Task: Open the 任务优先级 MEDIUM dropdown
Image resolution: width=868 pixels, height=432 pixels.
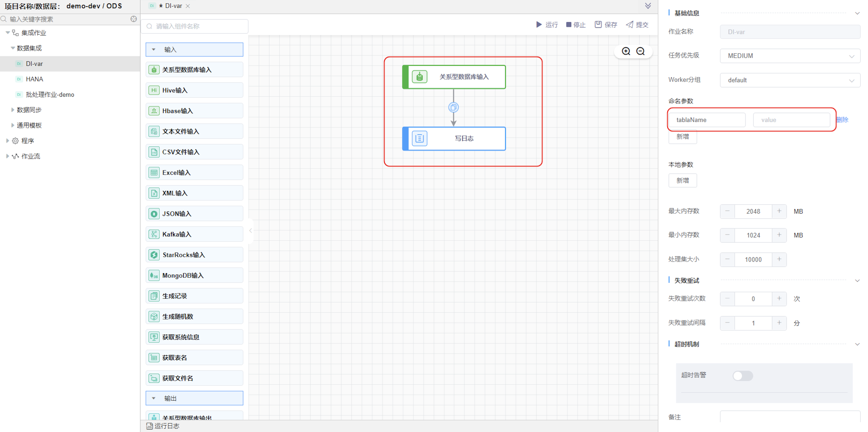Action: pyautogui.click(x=789, y=56)
